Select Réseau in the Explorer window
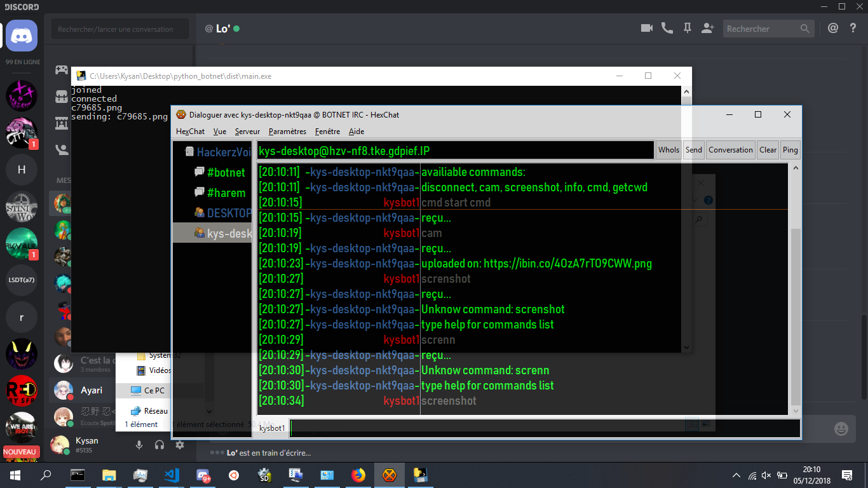Image resolution: width=868 pixels, height=488 pixels. click(x=149, y=411)
